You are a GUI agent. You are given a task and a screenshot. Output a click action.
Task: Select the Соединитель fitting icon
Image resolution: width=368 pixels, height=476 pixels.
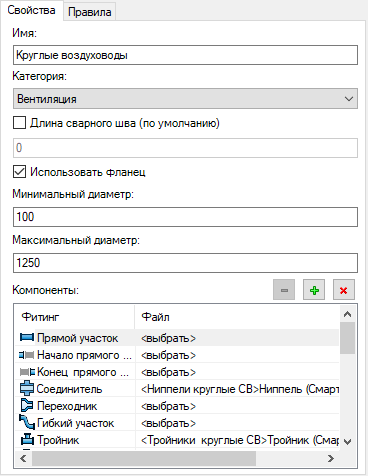[27, 388]
